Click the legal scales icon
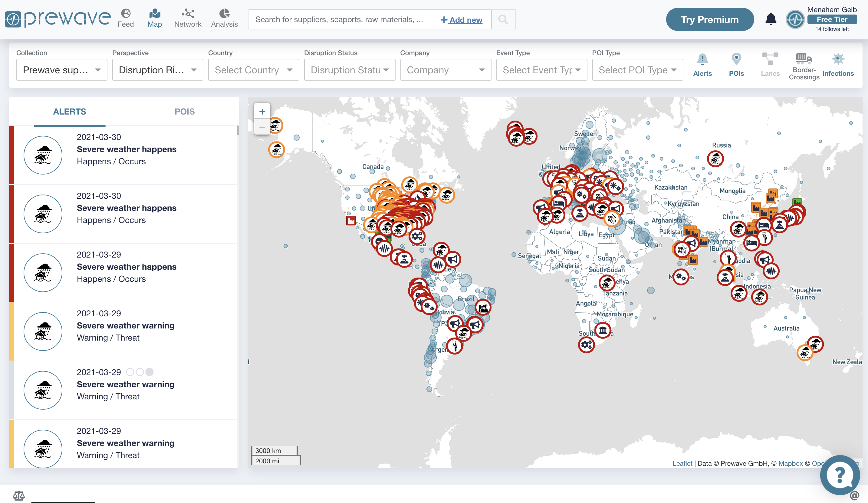This screenshot has height=503, width=868. click(x=18, y=495)
